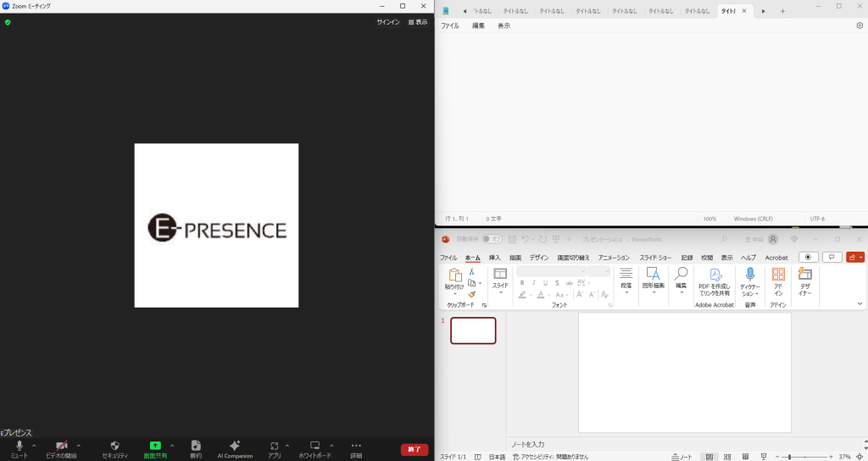
Task: Expand audio options arrow next to Mute
Action: 34,446
